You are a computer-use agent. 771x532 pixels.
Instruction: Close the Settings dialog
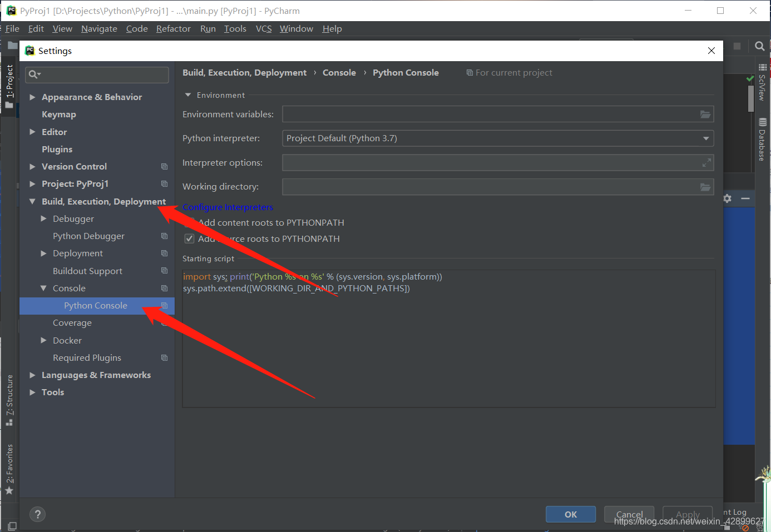coord(711,51)
